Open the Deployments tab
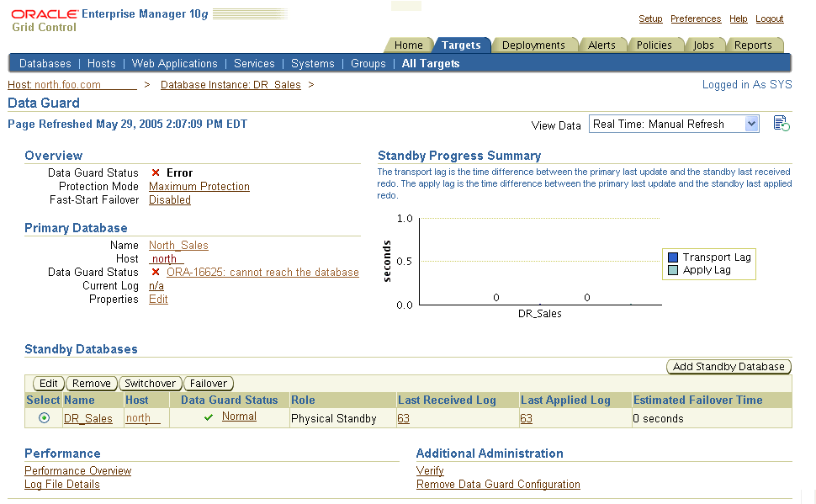816x504 pixels. coord(533,45)
